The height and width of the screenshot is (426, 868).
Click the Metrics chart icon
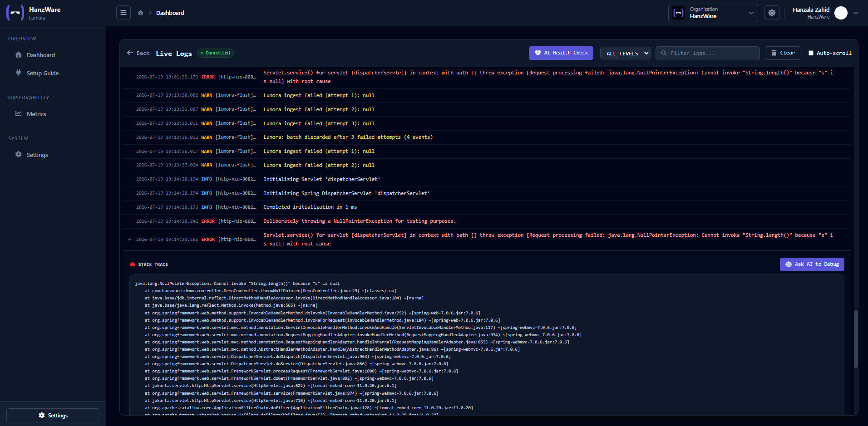point(19,113)
